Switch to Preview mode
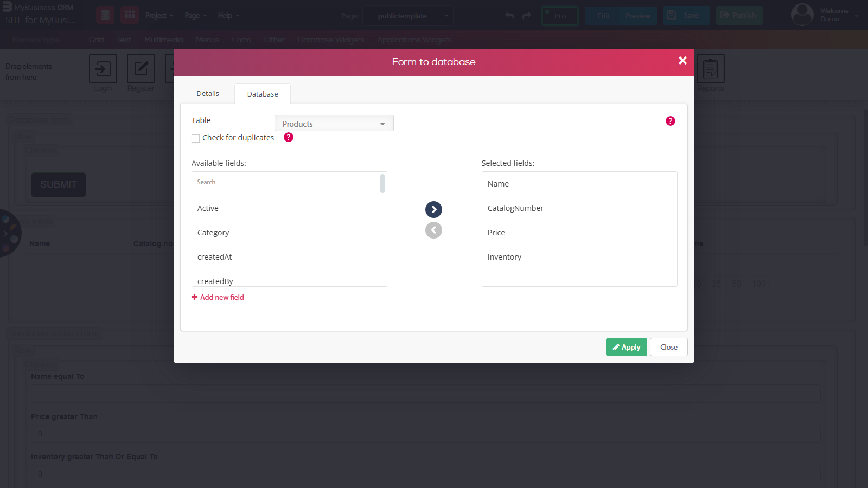Screen dimensions: 868x488 pos(638,16)
